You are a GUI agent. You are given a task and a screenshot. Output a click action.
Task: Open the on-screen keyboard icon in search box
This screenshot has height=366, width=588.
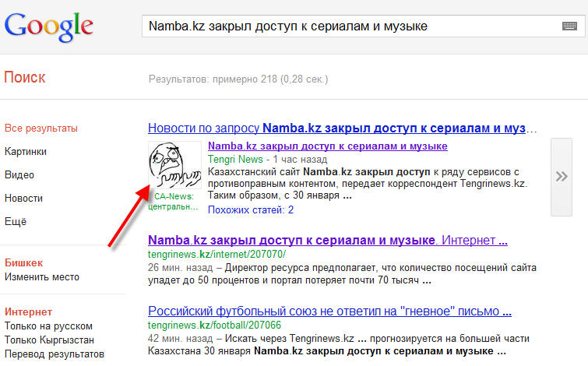point(569,26)
